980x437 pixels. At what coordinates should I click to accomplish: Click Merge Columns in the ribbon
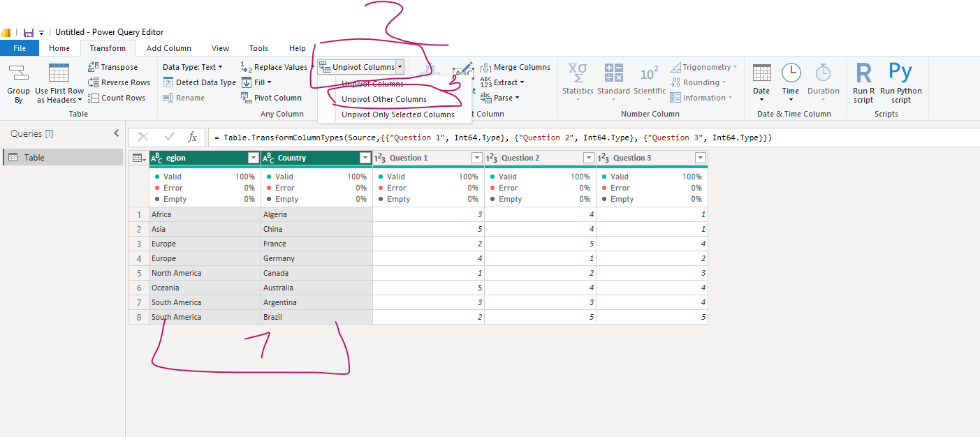pos(515,67)
